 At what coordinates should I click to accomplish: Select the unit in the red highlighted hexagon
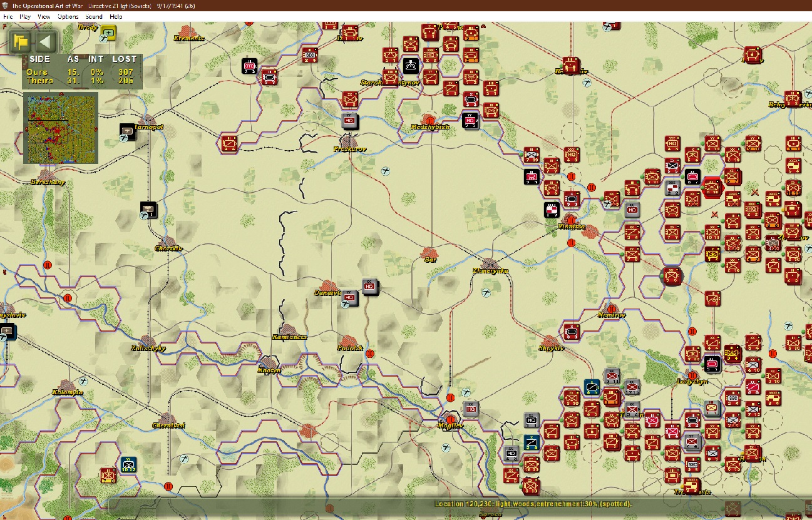coord(712,186)
